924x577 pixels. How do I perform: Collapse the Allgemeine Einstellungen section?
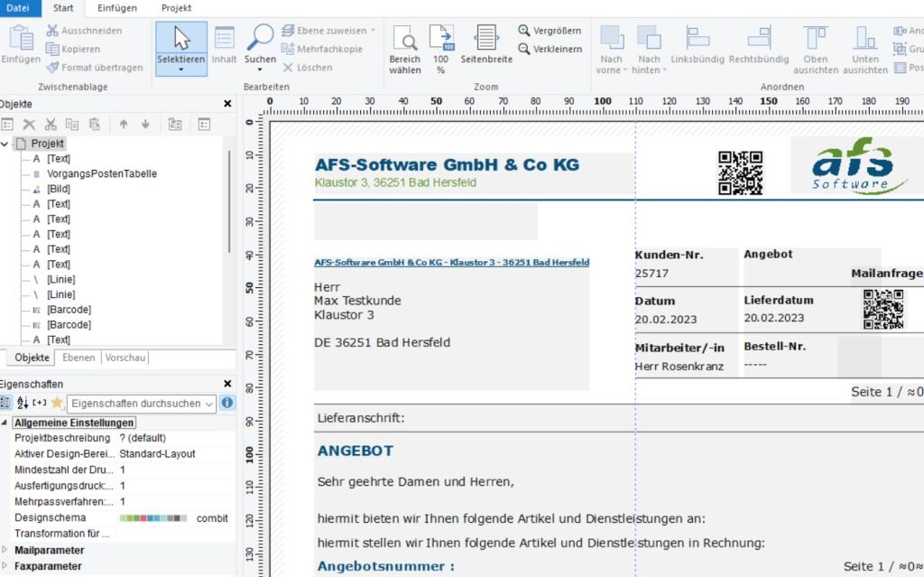pos(5,423)
